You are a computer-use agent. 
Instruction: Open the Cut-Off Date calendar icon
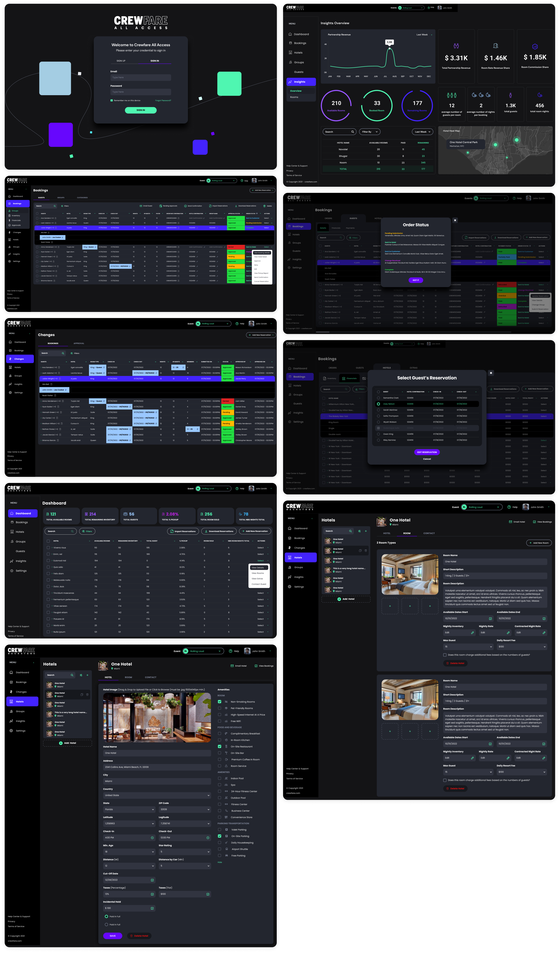152,880
